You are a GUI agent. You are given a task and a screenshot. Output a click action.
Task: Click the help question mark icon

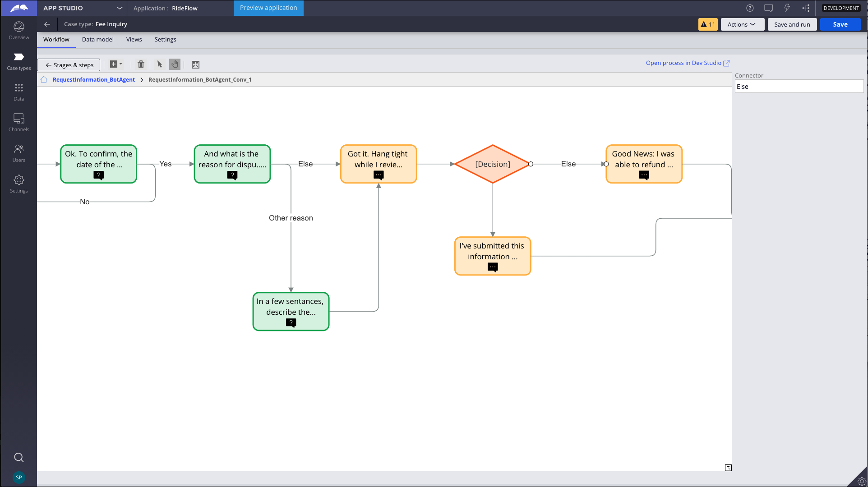pos(750,8)
